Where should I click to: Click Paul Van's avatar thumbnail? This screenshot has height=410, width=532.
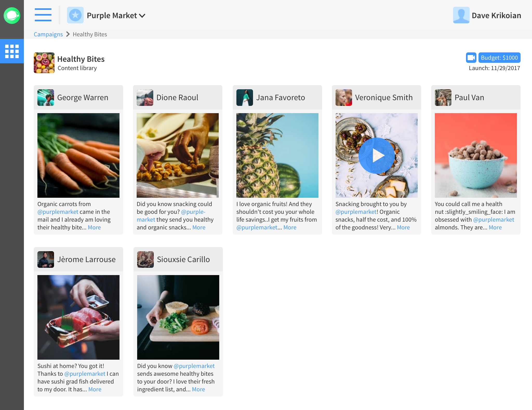443,98
